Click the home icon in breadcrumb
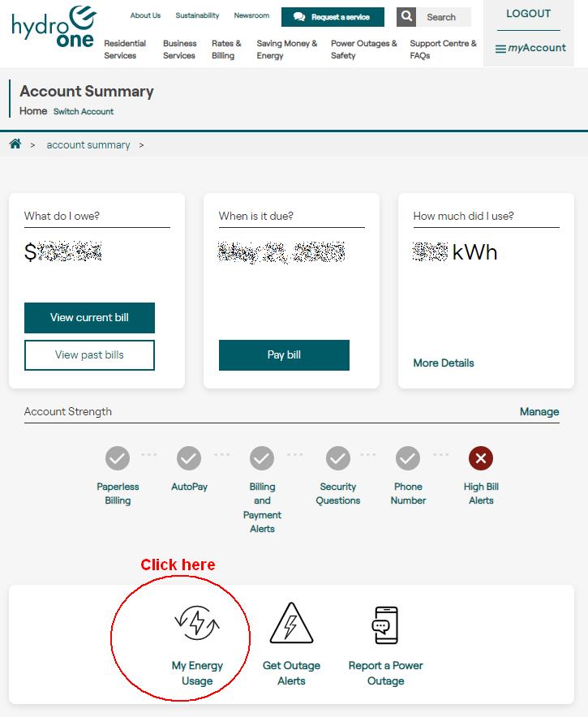Image resolution: width=588 pixels, height=717 pixels. pos(15,144)
